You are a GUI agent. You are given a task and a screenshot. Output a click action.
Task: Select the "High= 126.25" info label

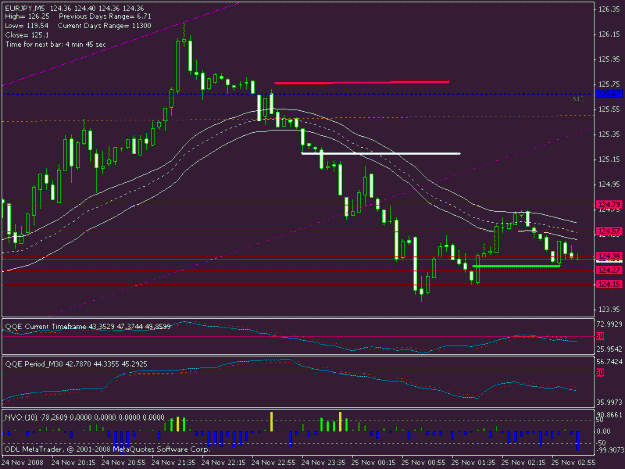27,17
